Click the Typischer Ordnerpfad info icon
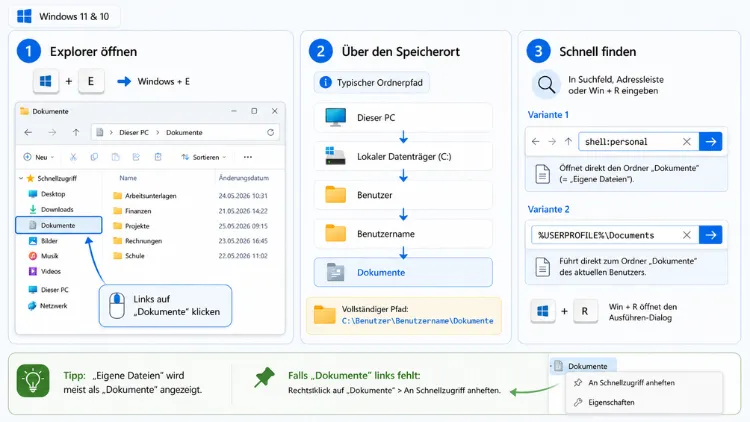This screenshot has height=422, width=750. (325, 82)
